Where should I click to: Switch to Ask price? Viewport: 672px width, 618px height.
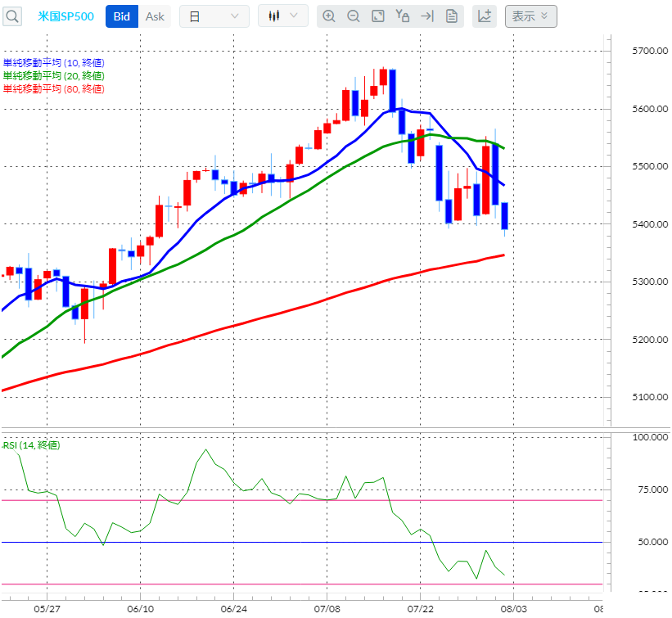click(x=155, y=16)
